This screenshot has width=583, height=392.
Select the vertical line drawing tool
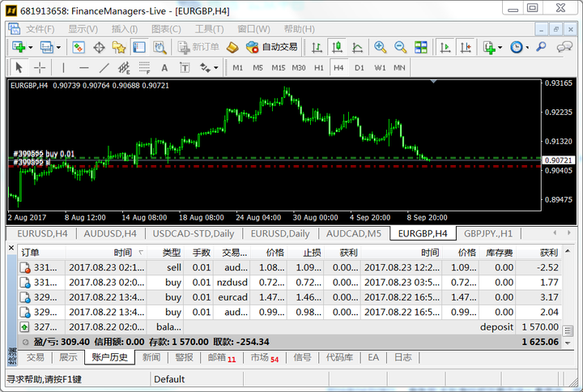(64, 68)
